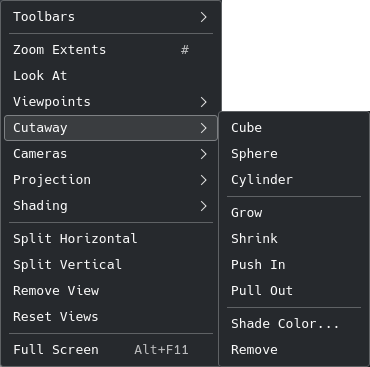Select Zoom Extents menu entry
Image resolution: width=370 pixels, height=367 pixels.
click(x=111, y=50)
